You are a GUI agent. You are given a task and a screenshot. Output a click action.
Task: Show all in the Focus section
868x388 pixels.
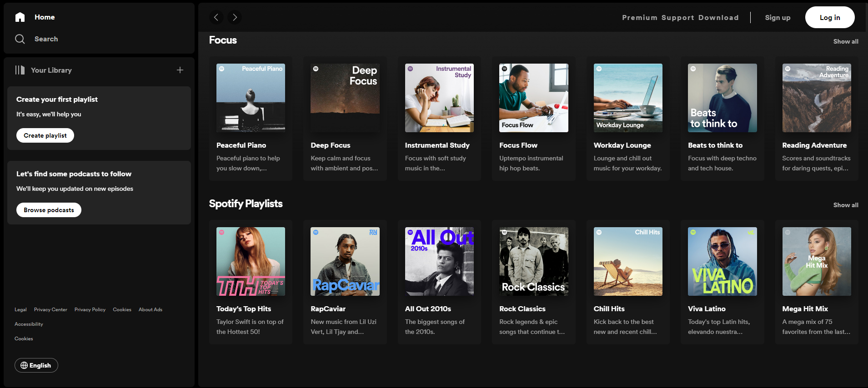coord(846,41)
